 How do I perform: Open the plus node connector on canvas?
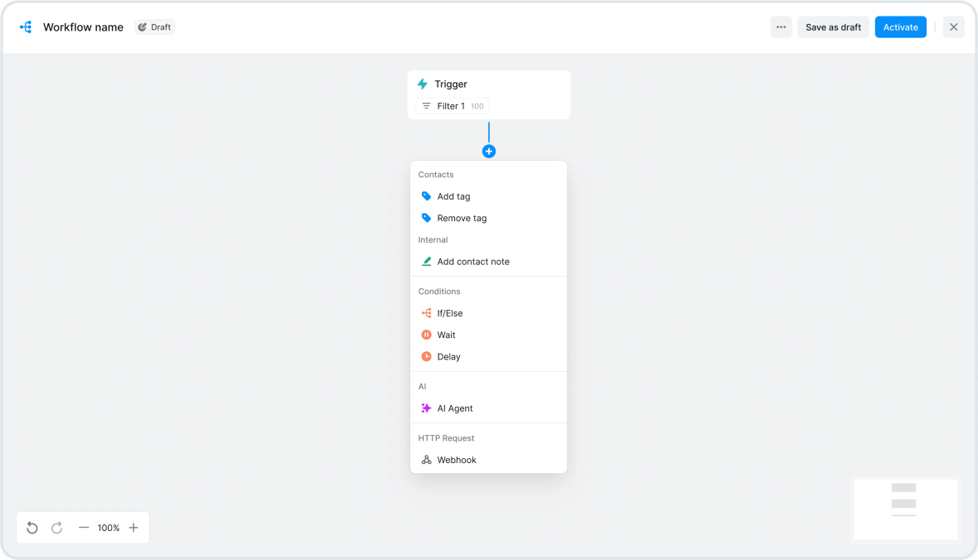click(x=489, y=151)
